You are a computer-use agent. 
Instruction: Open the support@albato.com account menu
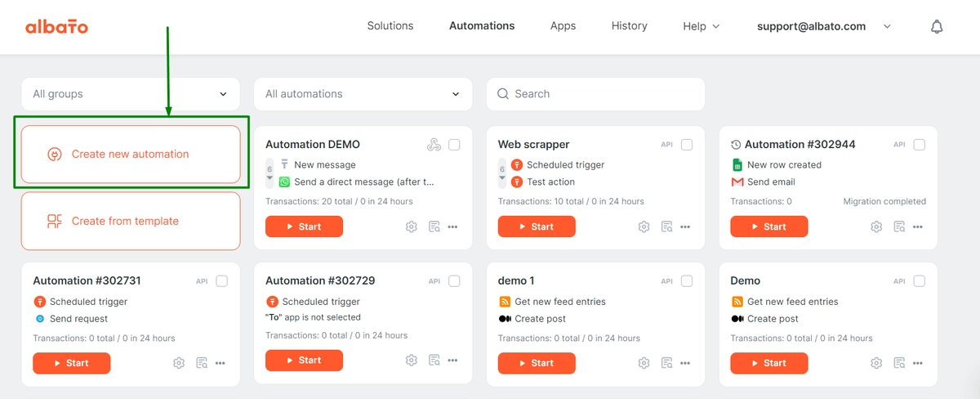pos(824,26)
